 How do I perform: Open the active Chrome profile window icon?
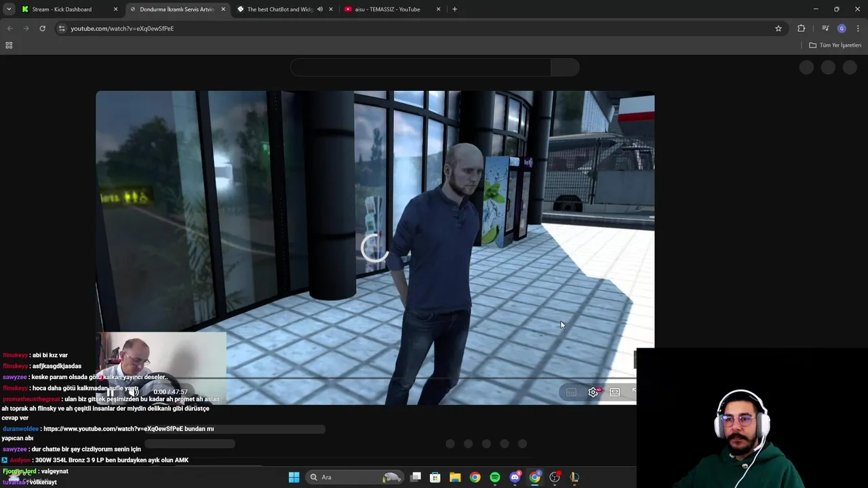(535, 477)
